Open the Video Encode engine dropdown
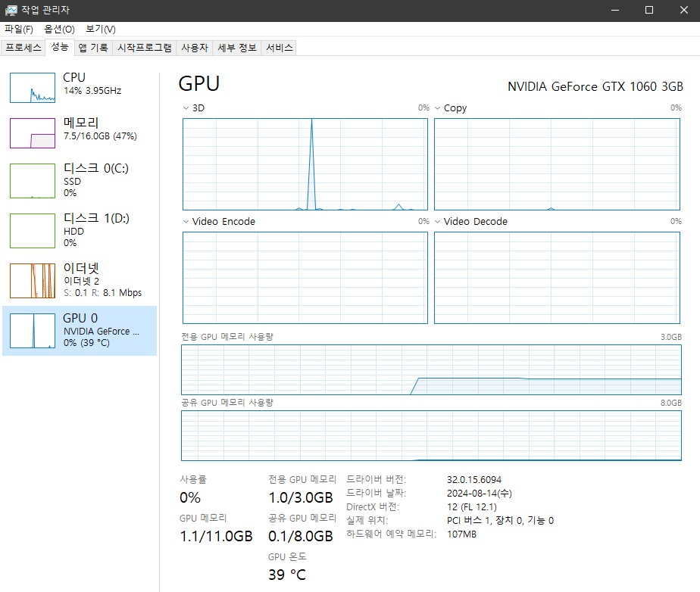Viewport: 700px width, 592px height. [186, 221]
